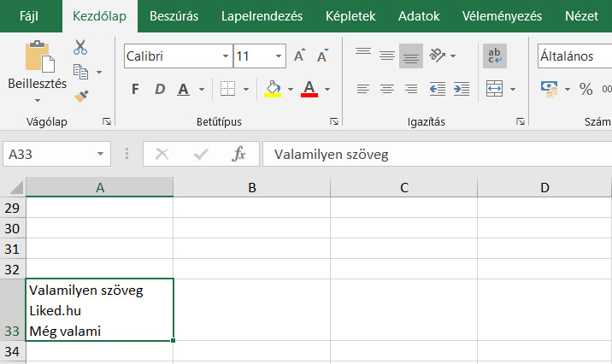Expand the Általános number format dropdown

pos(574,56)
